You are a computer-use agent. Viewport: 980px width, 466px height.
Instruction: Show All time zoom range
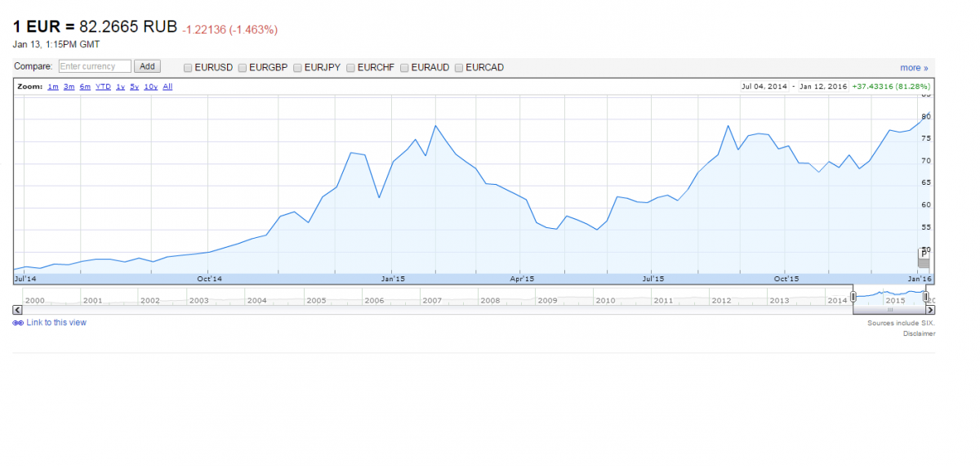tap(167, 87)
